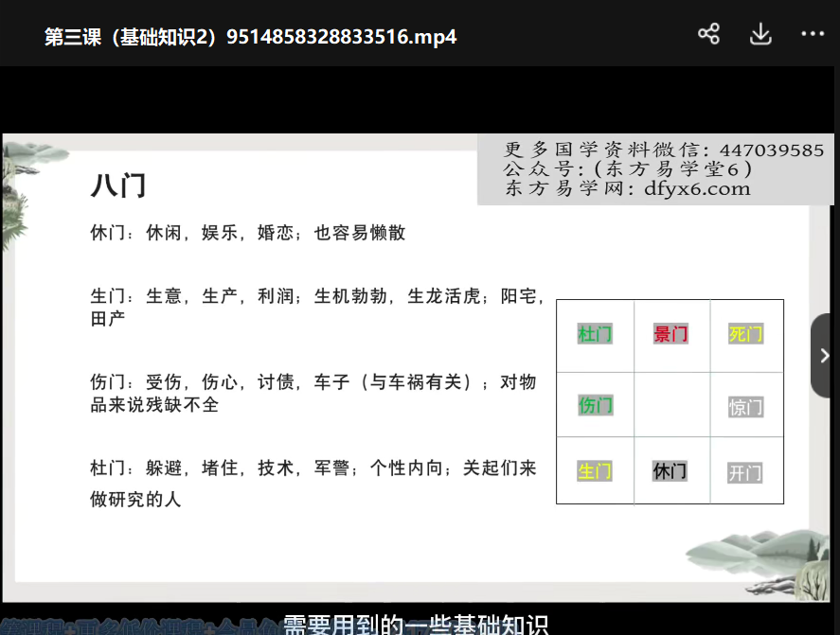Click the dfyx6.com website text
Viewport: 840px width, 635px height.
(x=696, y=188)
